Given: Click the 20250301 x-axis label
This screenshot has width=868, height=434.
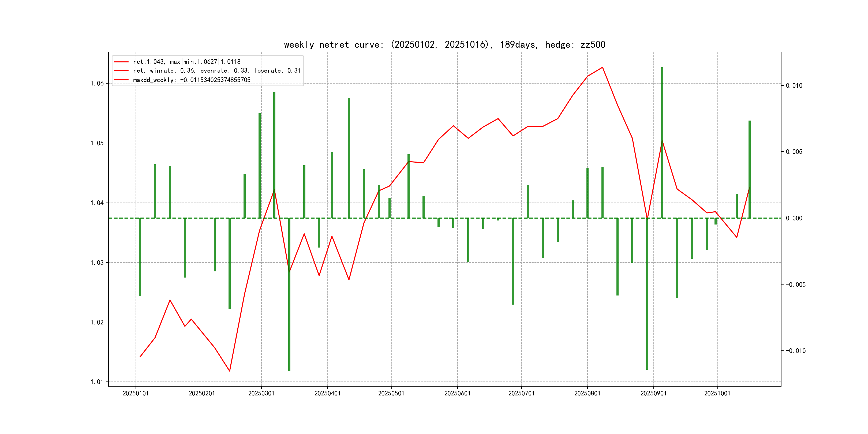Looking at the screenshot, I should point(261,393).
